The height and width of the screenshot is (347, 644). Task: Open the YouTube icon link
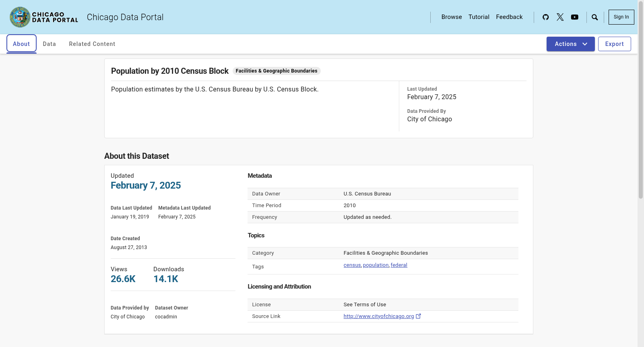(574, 17)
